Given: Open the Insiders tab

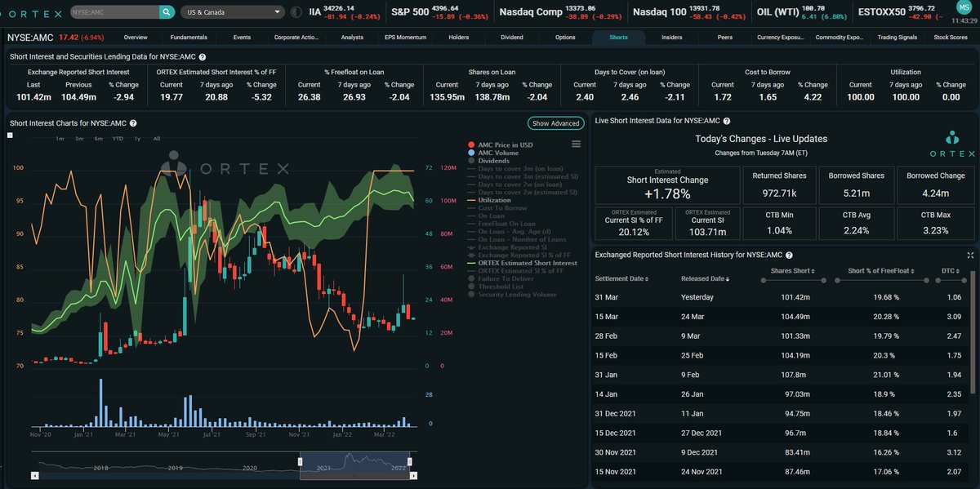Looking at the screenshot, I should click(672, 38).
